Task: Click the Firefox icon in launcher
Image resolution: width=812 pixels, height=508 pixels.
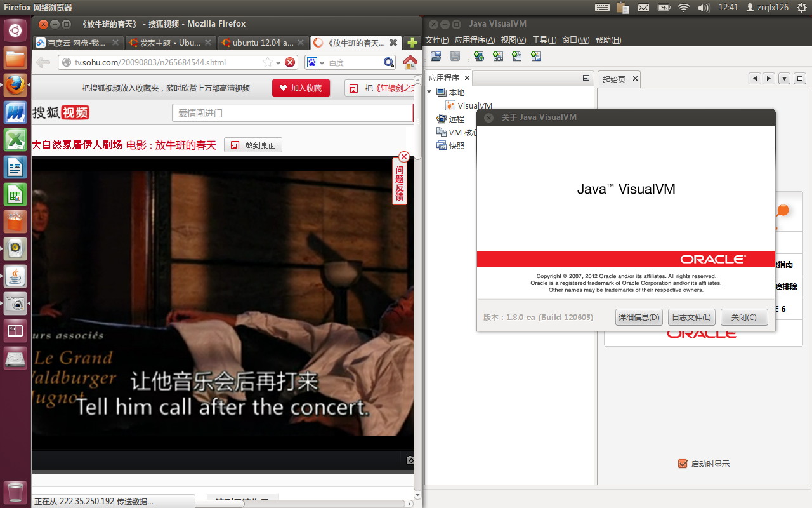Action: (15, 85)
